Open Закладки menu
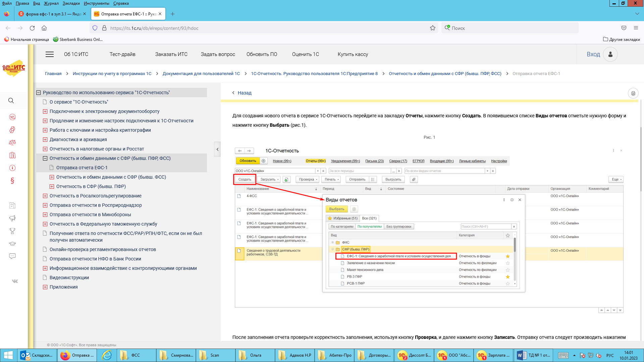The image size is (644, 362). [71, 3]
